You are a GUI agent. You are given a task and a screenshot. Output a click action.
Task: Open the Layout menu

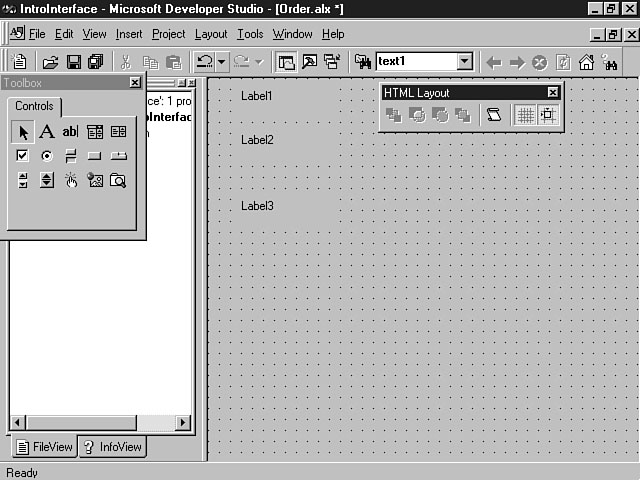(211, 34)
